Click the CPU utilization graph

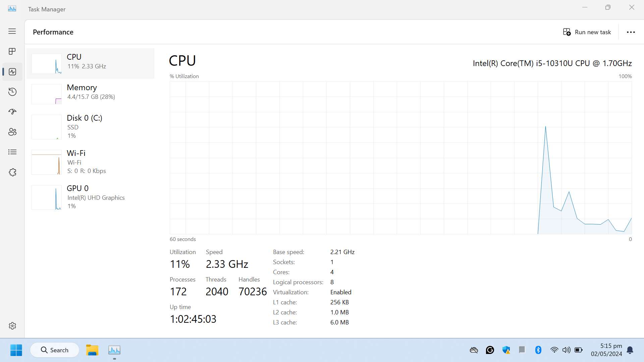pyautogui.click(x=400, y=158)
